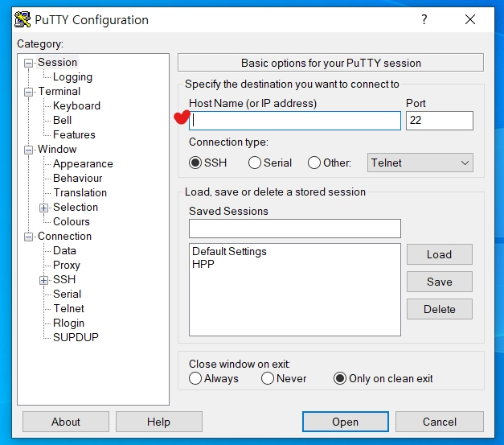Click the Port number field
Screen dimensions: 504x445
click(439, 121)
